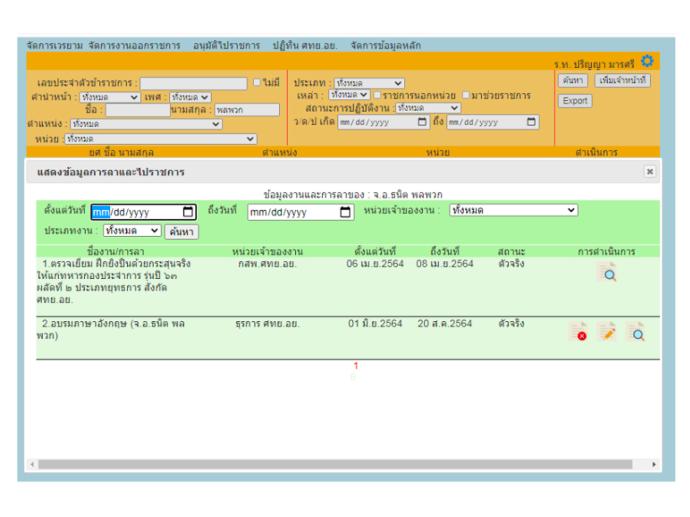Open the ประเภท dropdown in filter panel

click(x=367, y=82)
